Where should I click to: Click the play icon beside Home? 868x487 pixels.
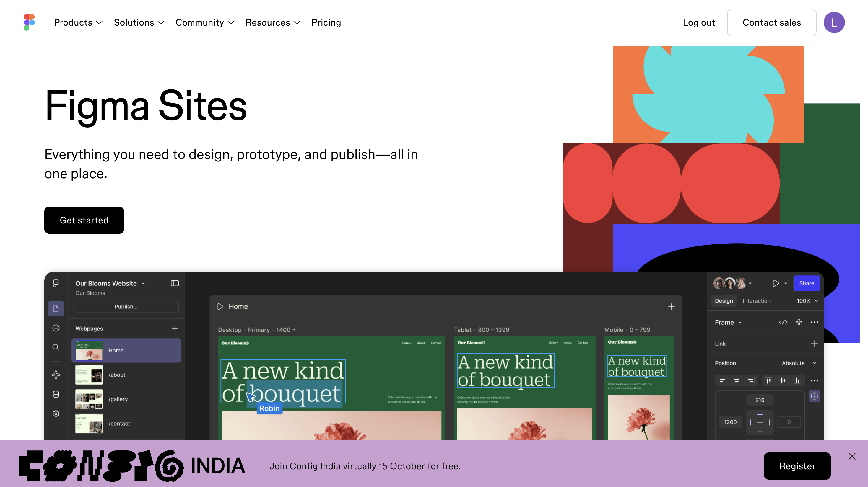220,307
